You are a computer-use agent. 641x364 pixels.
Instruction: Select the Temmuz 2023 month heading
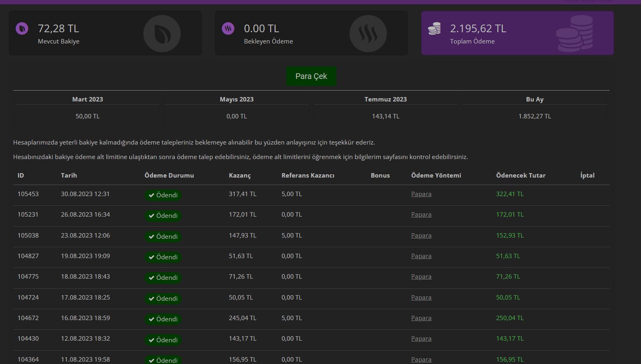[x=386, y=99]
